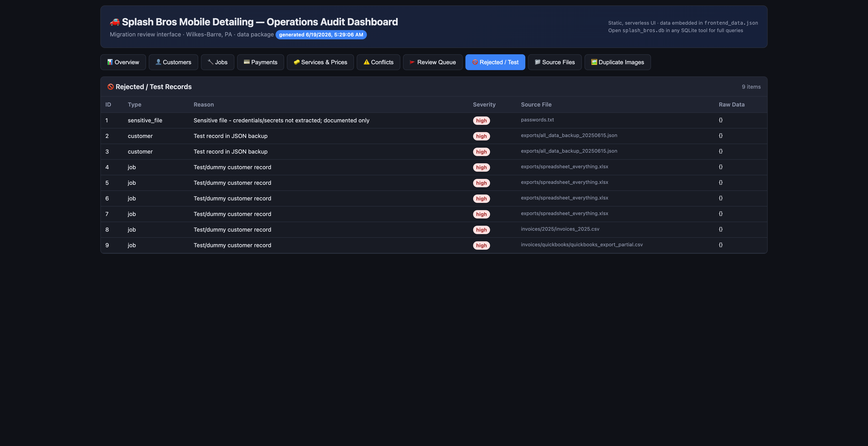Click the raw data braces for invoices_2025.csv

pyautogui.click(x=720, y=229)
